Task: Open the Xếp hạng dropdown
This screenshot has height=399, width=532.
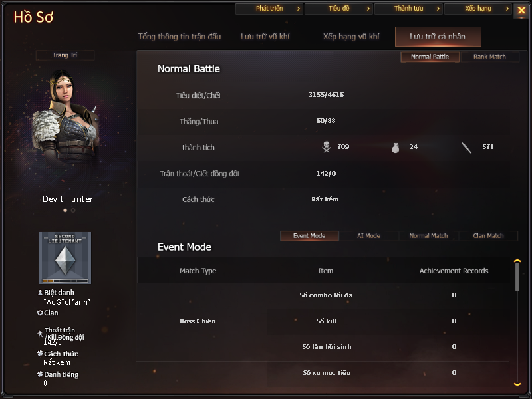Action: click(x=477, y=9)
